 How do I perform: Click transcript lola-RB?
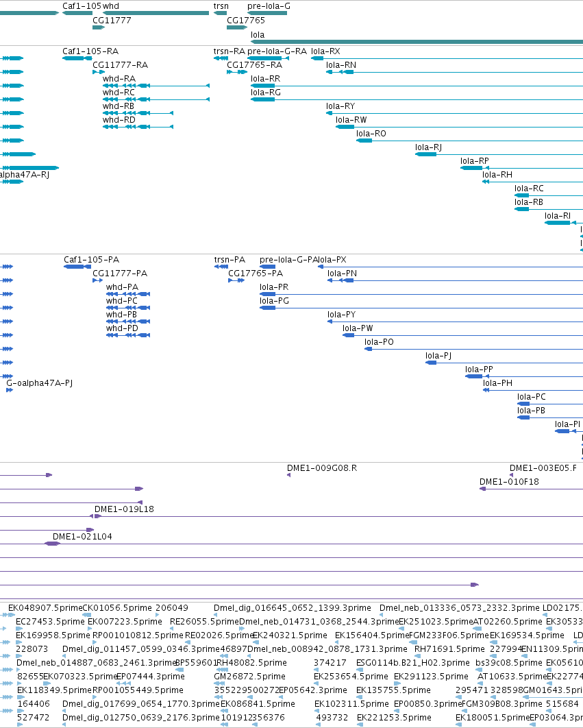click(529, 202)
